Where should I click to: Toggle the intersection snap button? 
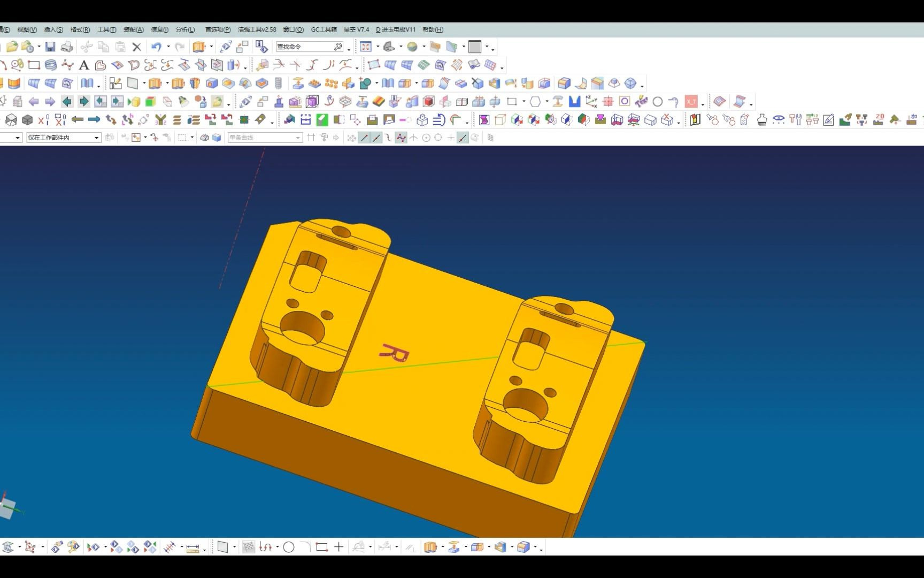tap(413, 138)
